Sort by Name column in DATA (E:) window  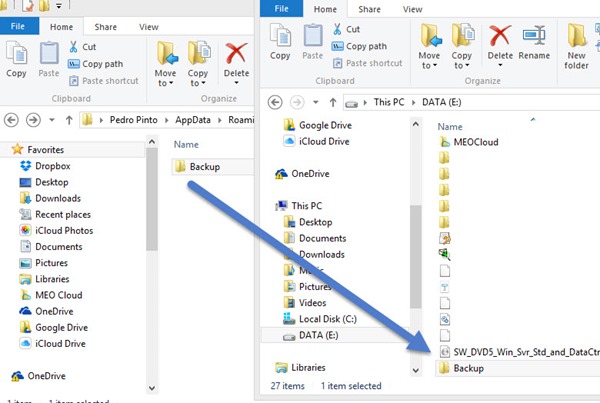[x=450, y=127]
